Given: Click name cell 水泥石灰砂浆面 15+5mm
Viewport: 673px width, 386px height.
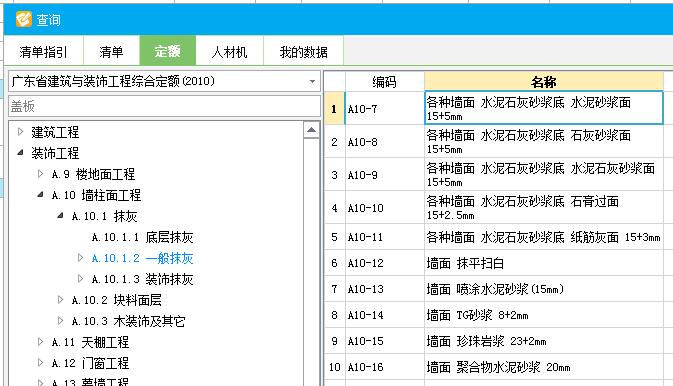Looking at the screenshot, I should pyautogui.click(x=544, y=175).
